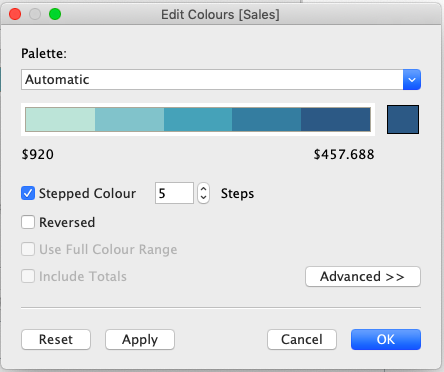This screenshot has width=444, height=372.
Task: Open the Palette dropdown arrow
Action: click(412, 80)
